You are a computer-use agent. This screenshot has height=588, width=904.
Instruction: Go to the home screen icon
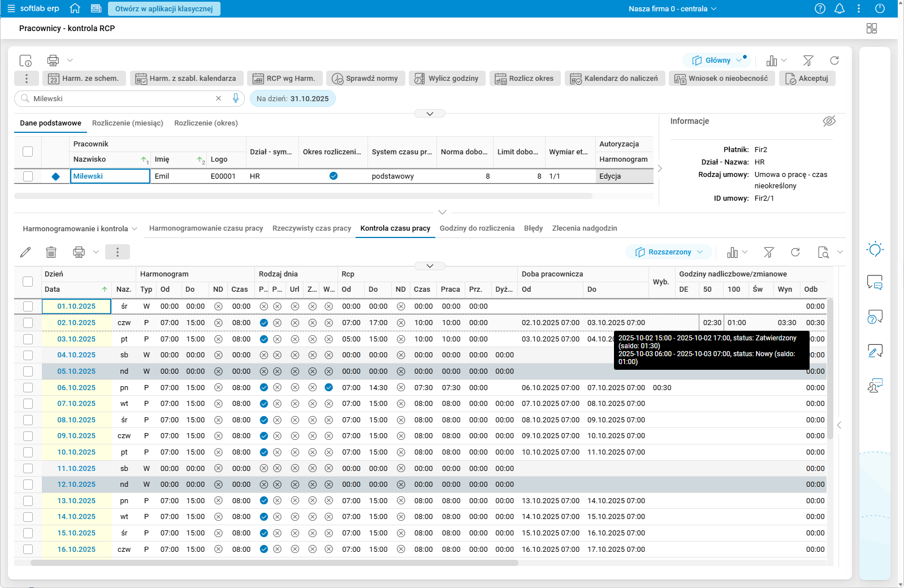click(75, 8)
